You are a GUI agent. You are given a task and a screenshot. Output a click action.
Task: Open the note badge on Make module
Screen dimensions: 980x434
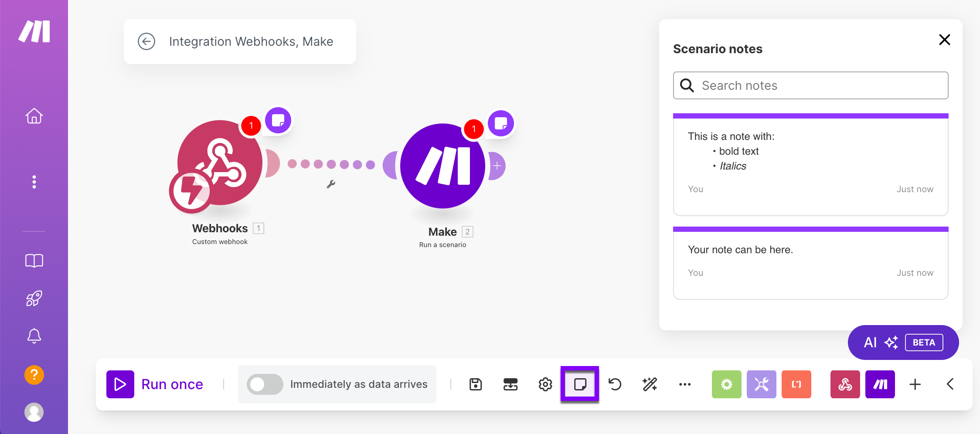pyautogui.click(x=501, y=123)
